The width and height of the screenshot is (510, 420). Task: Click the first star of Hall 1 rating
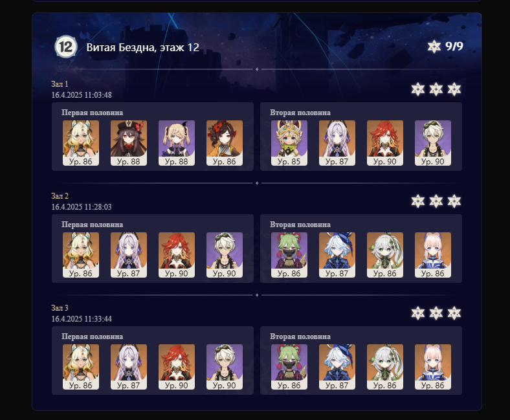click(x=417, y=89)
